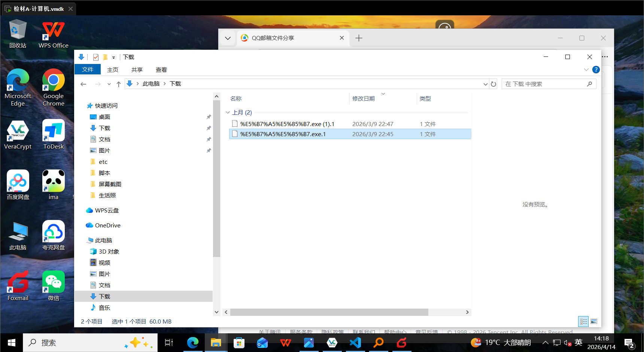Open Chrome tab search dropdown

click(228, 38)
